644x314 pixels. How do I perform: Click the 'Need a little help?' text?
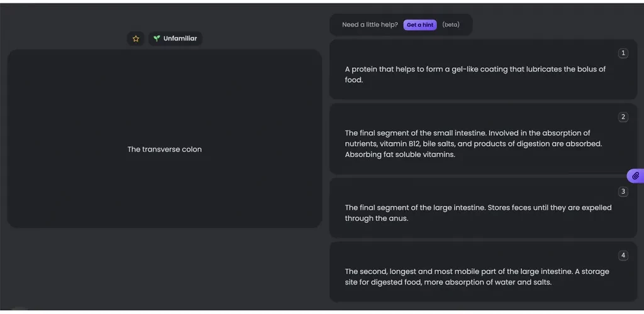pyautogui.click(x=370, y=25)
